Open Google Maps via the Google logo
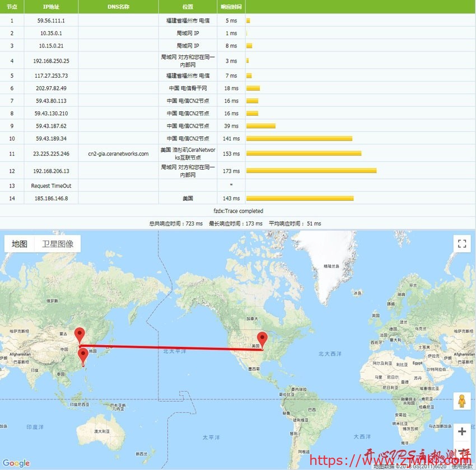 tap(15, 463)
